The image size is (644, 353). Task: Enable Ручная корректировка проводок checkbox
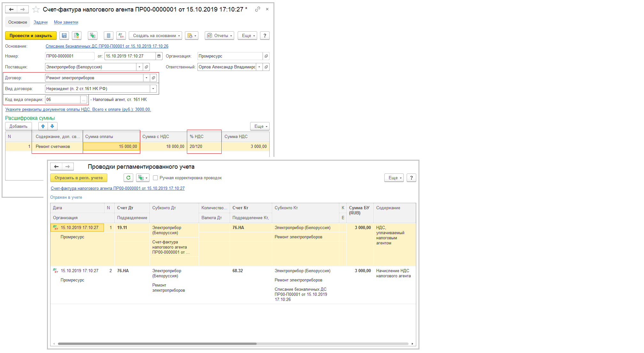pos(156,178)
